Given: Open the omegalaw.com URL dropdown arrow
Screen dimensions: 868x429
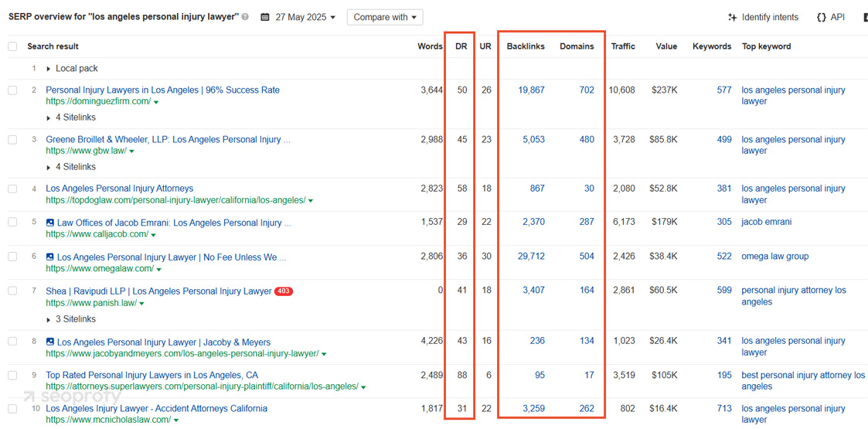Looking at the screenshot, I should point(159,270).
